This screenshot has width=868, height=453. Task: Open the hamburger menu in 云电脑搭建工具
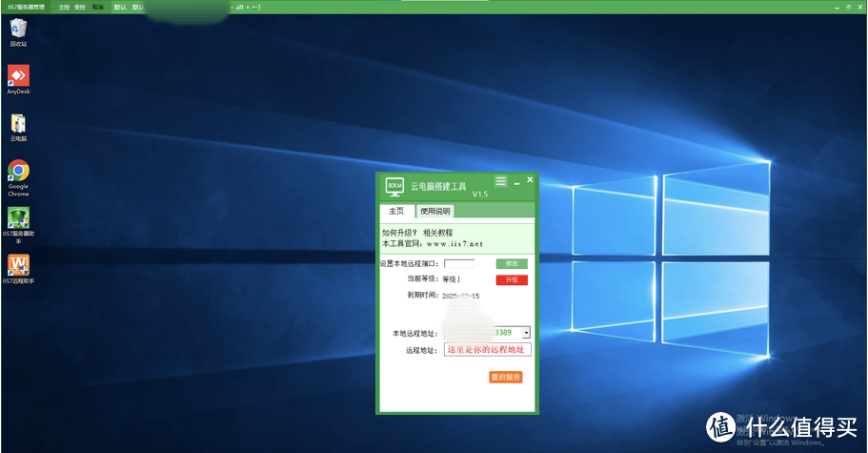pyautogui.click(x=500, y=180)
